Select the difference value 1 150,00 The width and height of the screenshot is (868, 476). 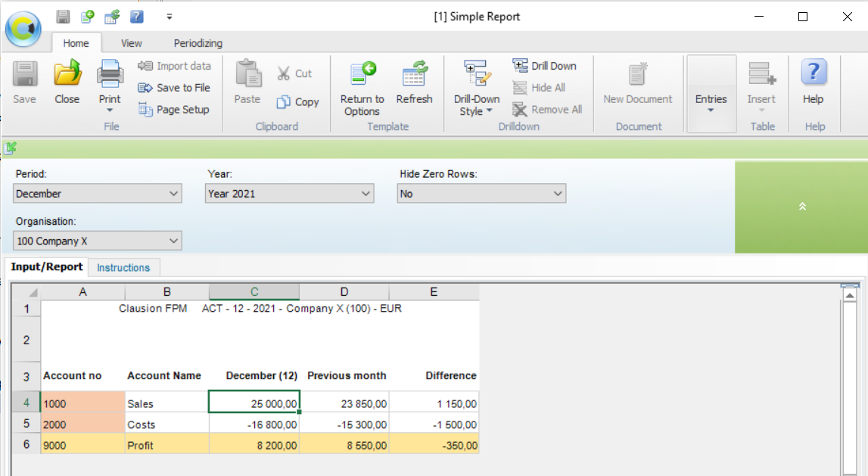click(x=434, y=403)
